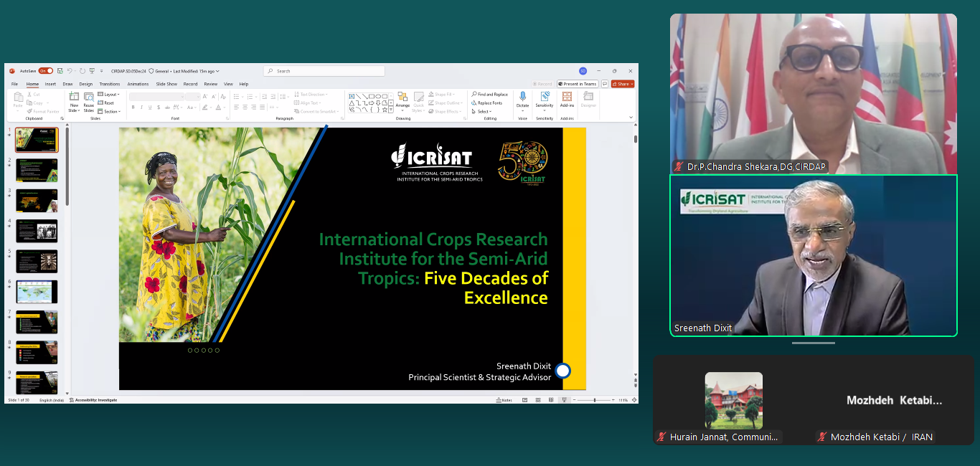Click the Increase Font Size icon
The image size is (980, 466).
click(x=205, y=97)
